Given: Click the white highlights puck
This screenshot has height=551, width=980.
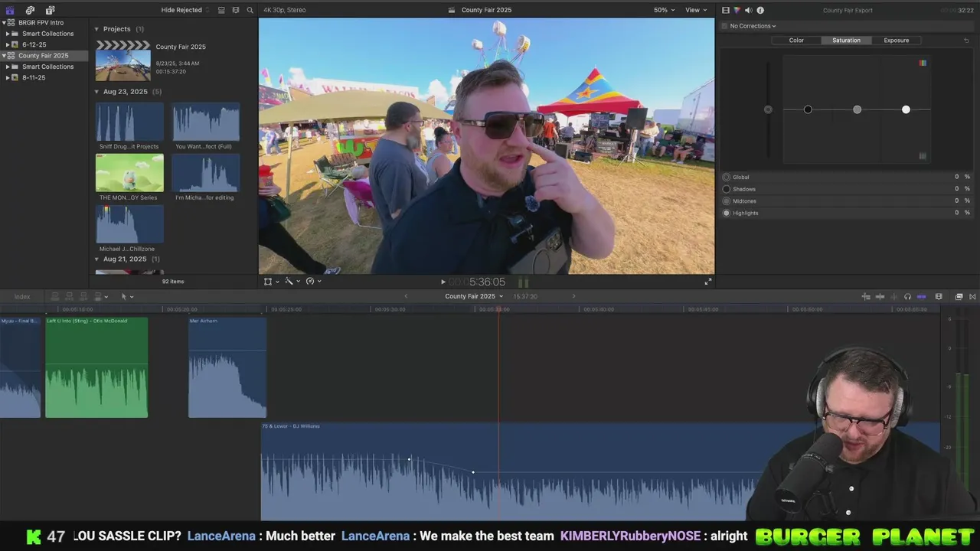Looking at the screenshot, I should [906, 109].
